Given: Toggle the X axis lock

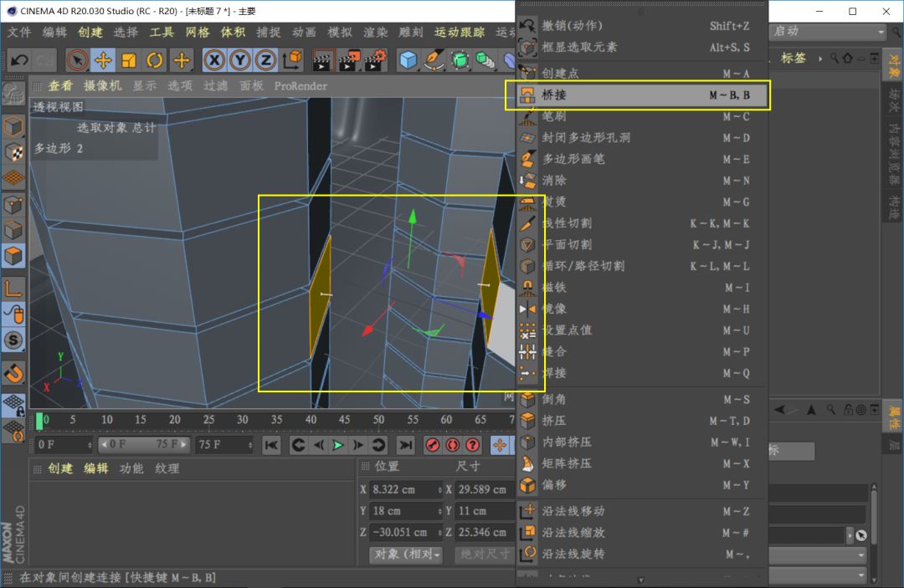Looking at the screenshot, I should [214, 60].
